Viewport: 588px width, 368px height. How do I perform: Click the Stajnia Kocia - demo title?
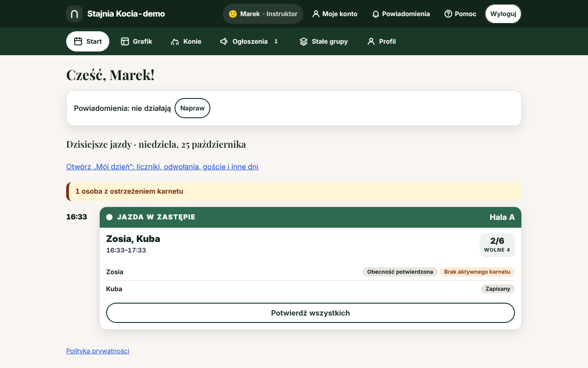126,14
